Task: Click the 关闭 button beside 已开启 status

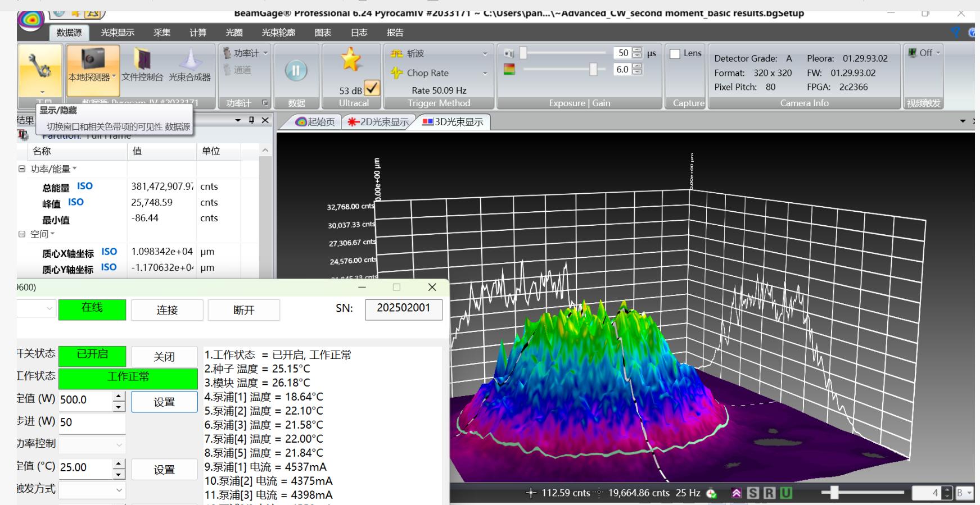Action: point(164,357)
